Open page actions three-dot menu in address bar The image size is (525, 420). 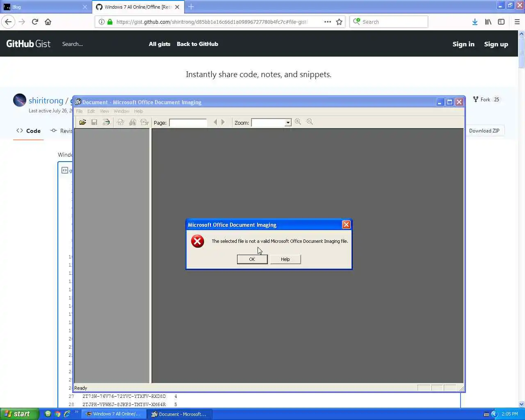(327, 22)
